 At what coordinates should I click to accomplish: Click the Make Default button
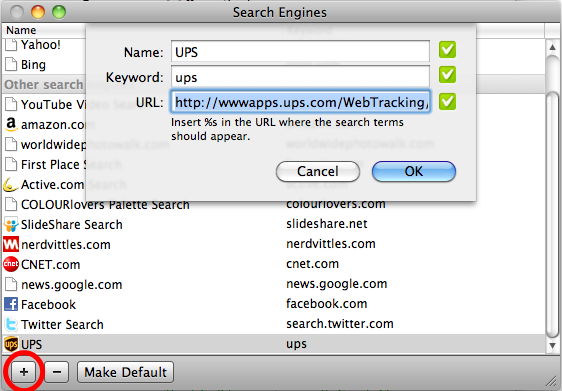pos(125,372)
